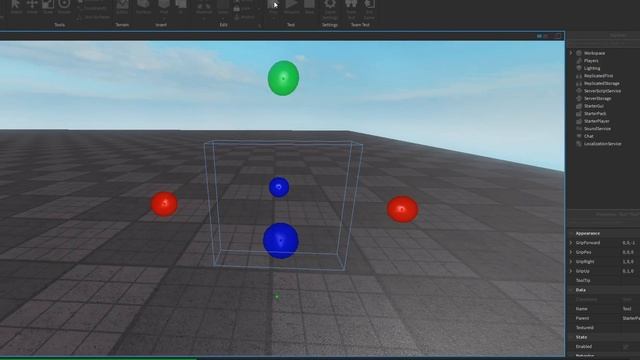
Task: Select ReplicatedStorage in Explorer
Action: click(x=602, y=83)
